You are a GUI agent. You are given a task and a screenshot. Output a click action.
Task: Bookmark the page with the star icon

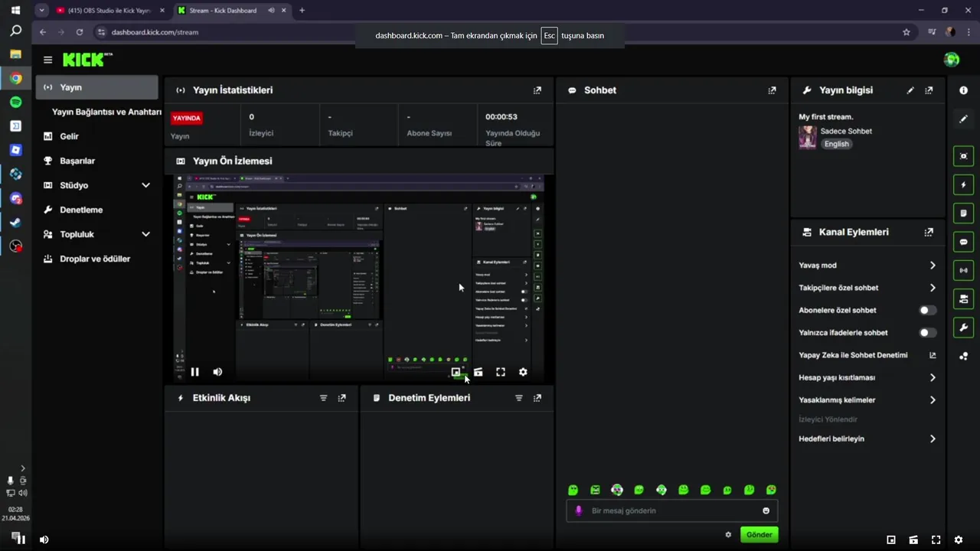(x=906, y=32)
